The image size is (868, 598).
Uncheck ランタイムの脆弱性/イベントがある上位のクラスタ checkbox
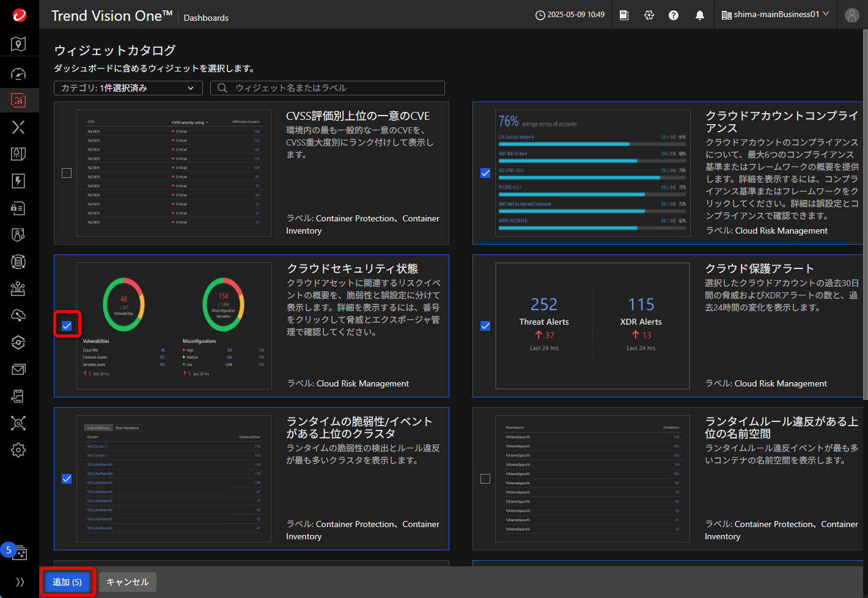tap(67, 479)
